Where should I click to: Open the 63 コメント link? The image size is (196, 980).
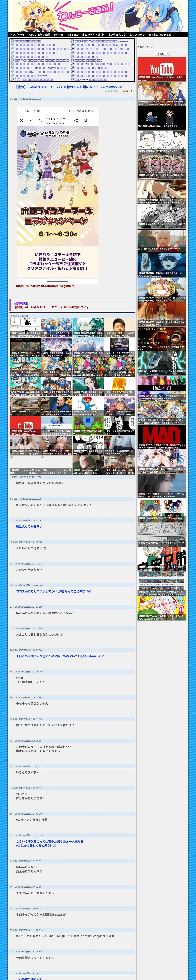click(x=129, y=91)
